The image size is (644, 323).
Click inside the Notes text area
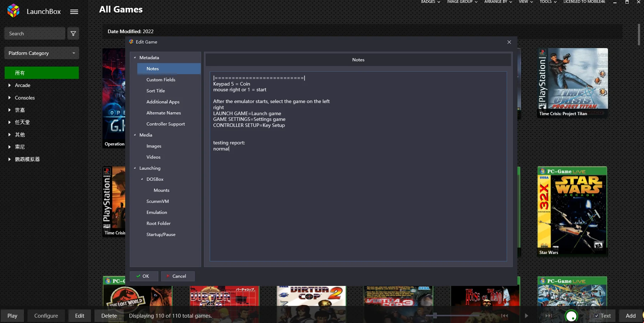coord(358,166)
